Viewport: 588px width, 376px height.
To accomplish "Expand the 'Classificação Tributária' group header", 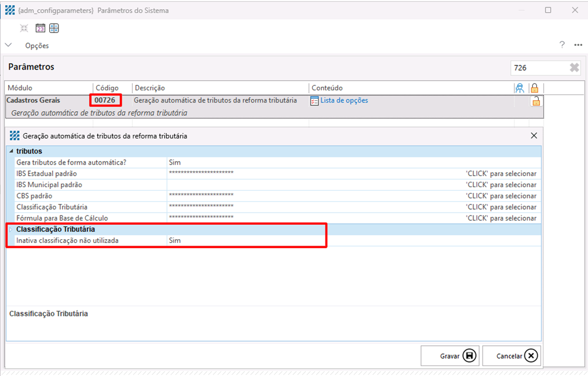I will coord(10,229).
